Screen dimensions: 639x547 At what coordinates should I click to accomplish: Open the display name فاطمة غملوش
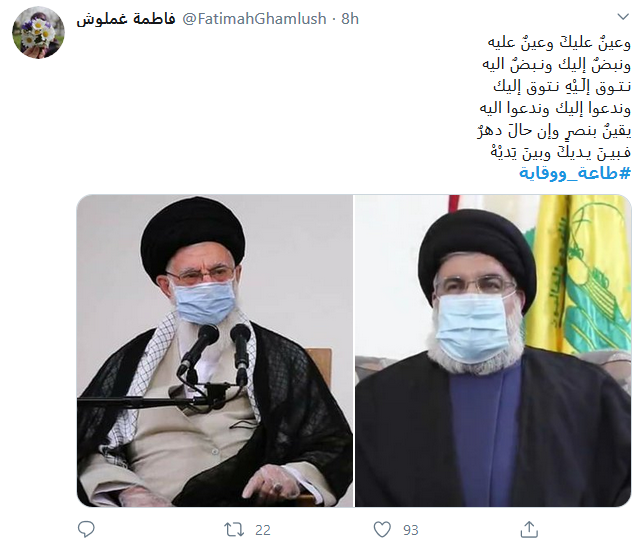click(x=126, y=19)
